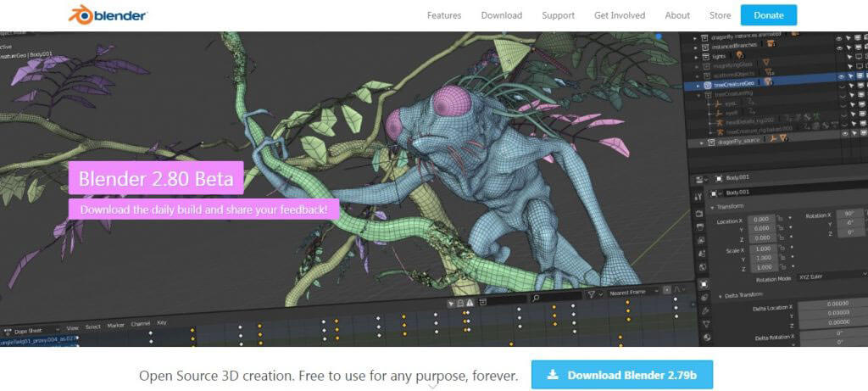Click Download Blender 2.79b button
Viewport: 868px width, 391px height.
(621, 375)
